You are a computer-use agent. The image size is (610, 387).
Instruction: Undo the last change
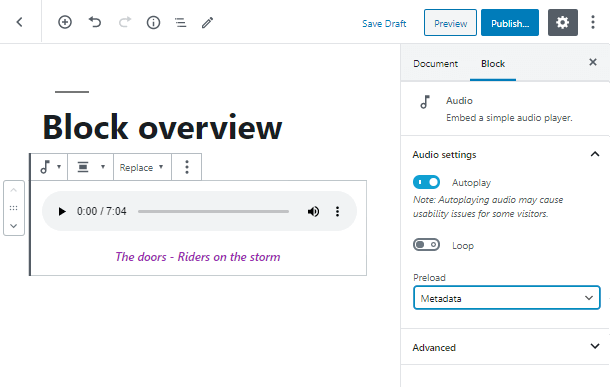95,22
